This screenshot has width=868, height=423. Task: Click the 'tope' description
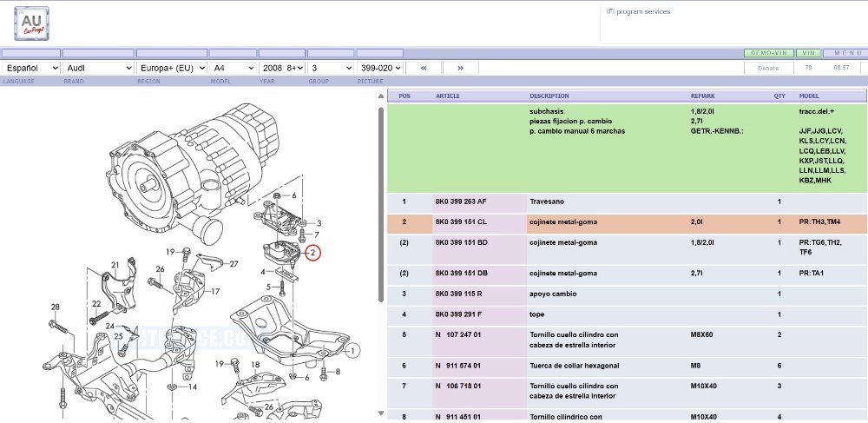[x=537, y=314]
